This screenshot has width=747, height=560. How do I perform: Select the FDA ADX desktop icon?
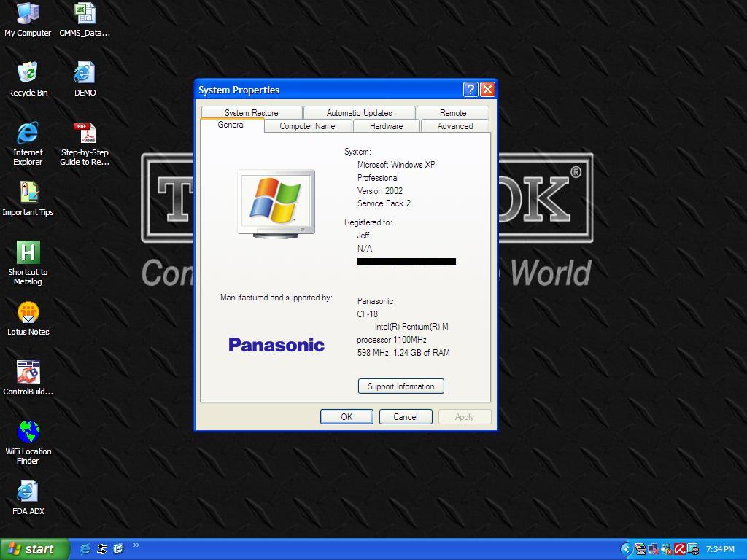(x=28, y=497)
